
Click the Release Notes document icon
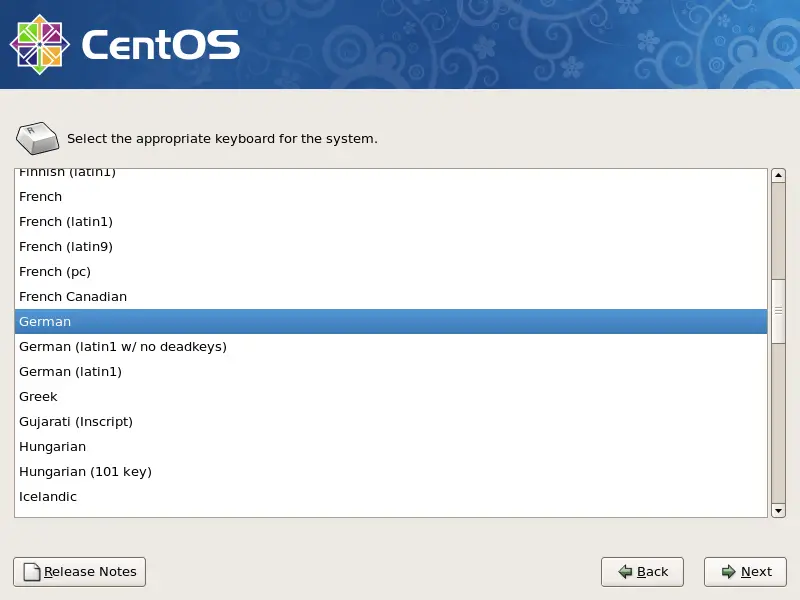[x=32, y=572]
